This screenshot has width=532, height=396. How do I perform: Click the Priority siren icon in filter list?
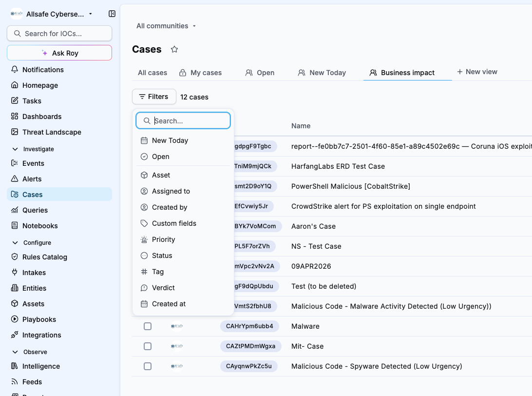[144, 240]
